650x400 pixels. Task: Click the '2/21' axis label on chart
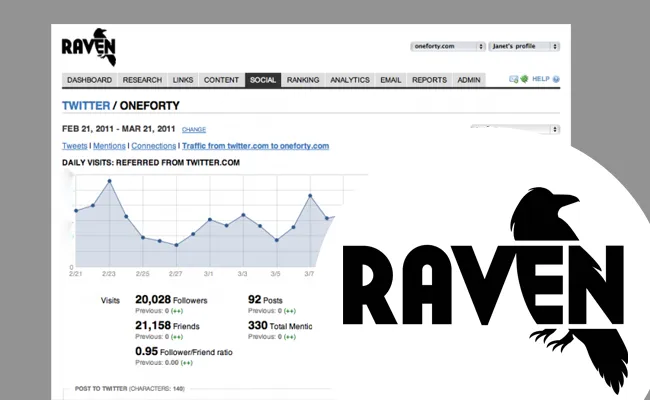tap(75, 274)
